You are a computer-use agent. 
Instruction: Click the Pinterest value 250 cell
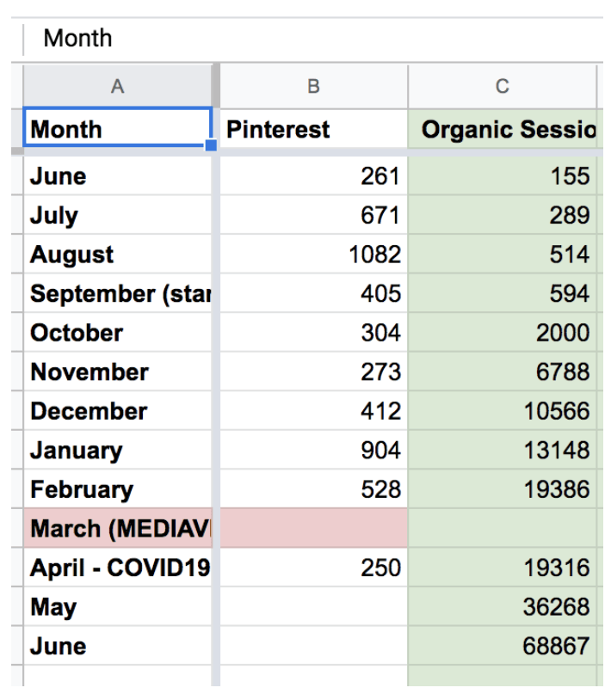(x=313, y=568)
